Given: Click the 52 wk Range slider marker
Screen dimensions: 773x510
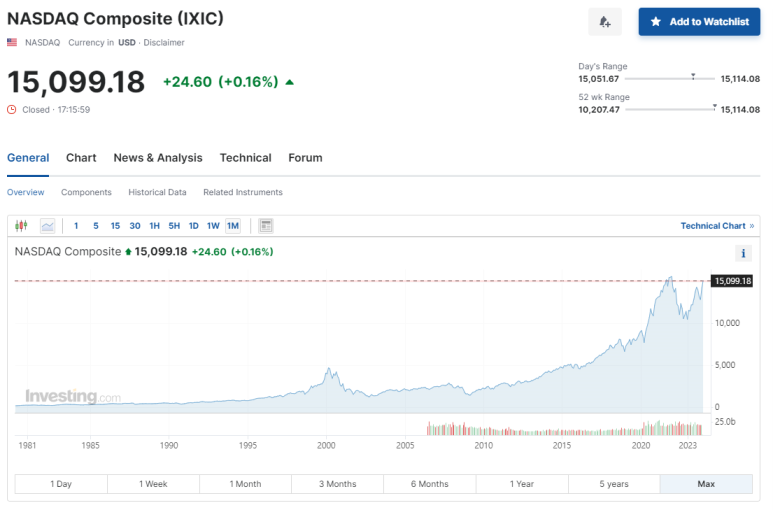Looking at the screenshot, I should coord(714,107).
